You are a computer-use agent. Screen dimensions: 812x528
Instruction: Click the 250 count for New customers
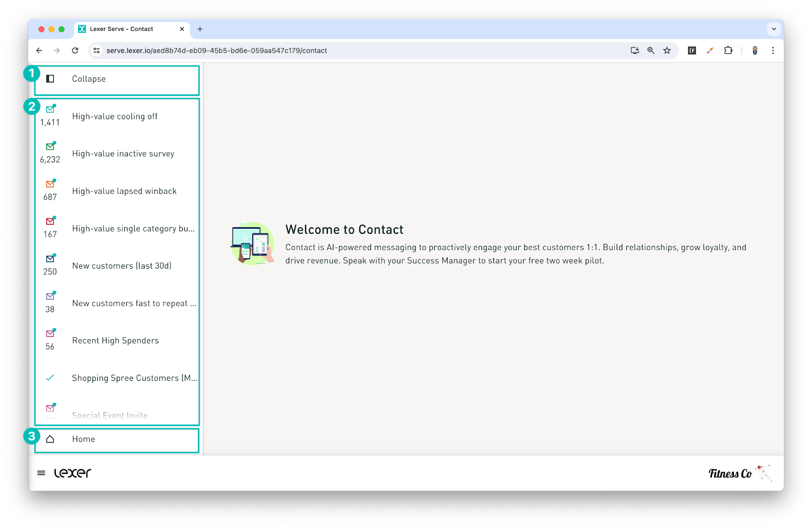[50, 272]
